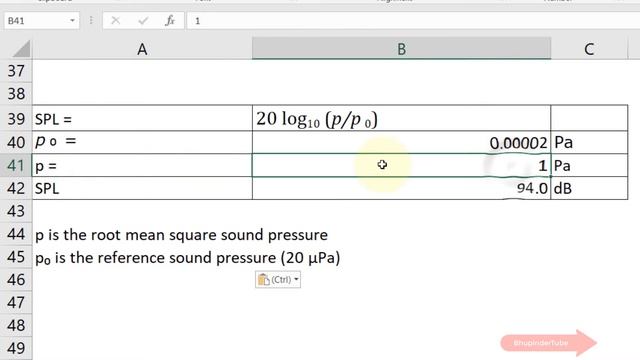This screenshot has height=360, width=640.
Task: Select row 46 header
Action: coord(16,280)
